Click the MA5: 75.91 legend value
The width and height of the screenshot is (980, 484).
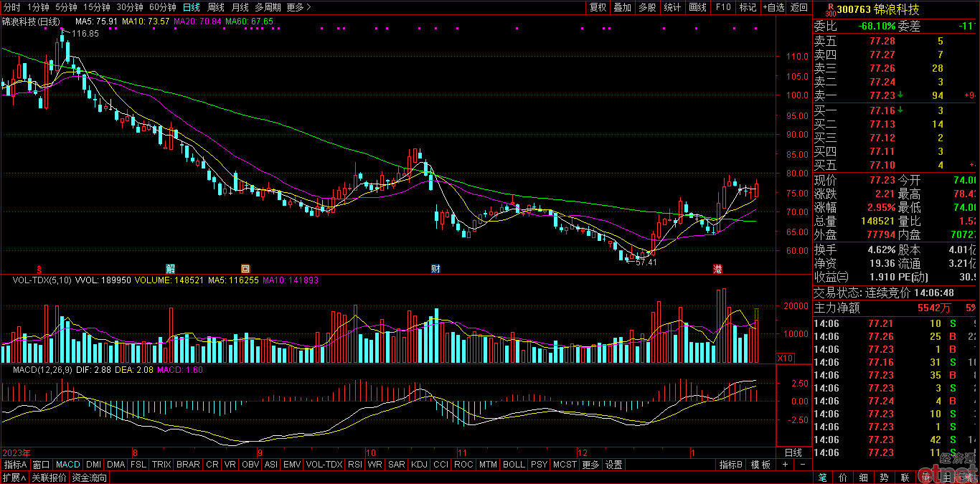96,22
